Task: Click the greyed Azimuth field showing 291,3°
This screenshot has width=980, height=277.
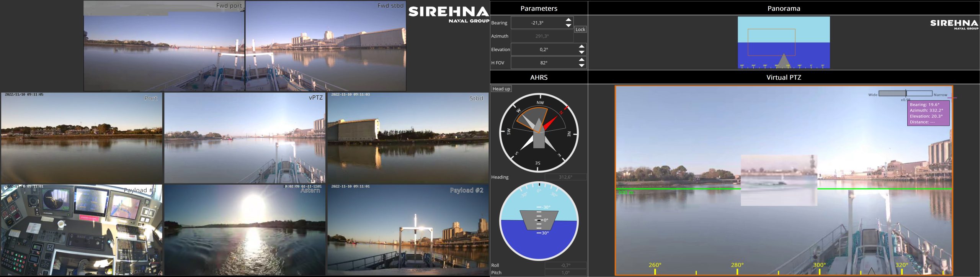Action: 542,36
